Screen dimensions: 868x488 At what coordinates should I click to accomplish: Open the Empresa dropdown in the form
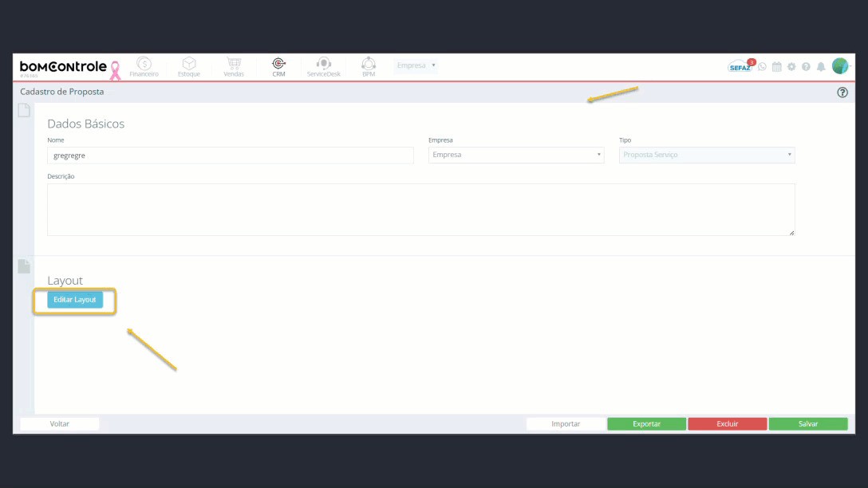(x=516, y=155)
